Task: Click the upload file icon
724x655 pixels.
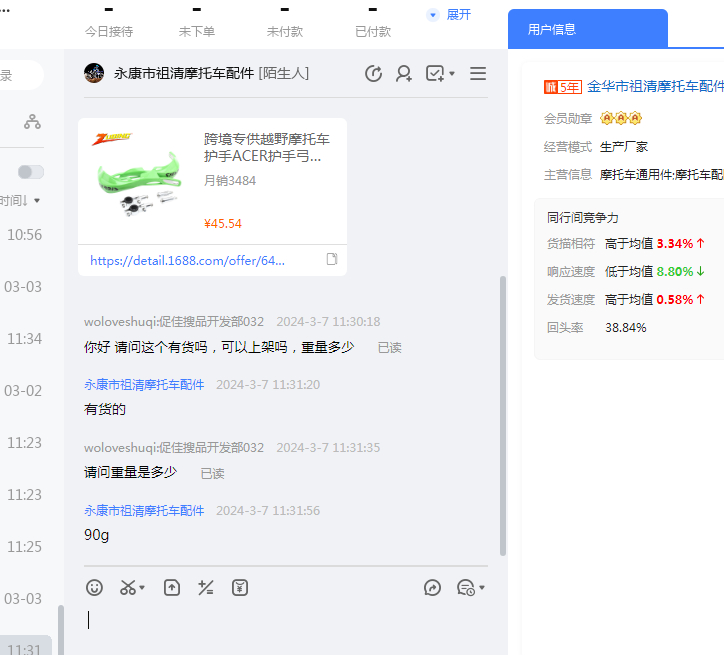Action: [x=172, y=588]
